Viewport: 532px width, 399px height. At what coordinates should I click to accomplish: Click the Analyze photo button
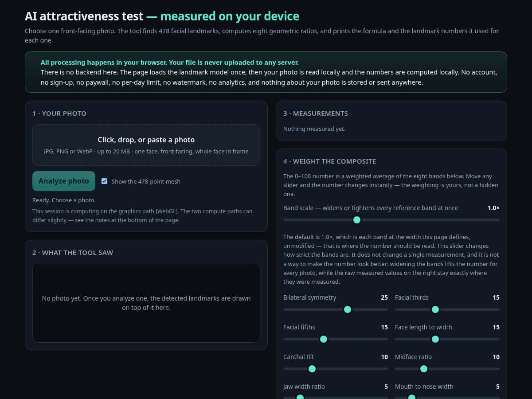64,181
